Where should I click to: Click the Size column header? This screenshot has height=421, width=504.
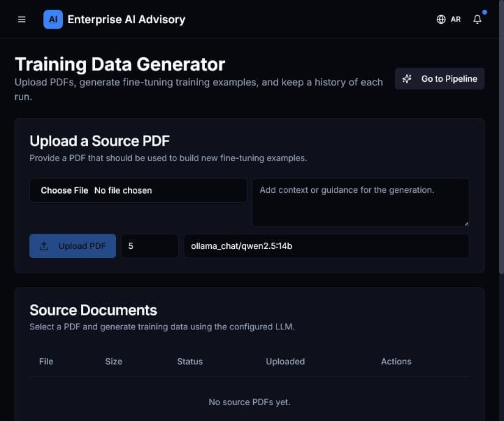click(x=113, y=362)
